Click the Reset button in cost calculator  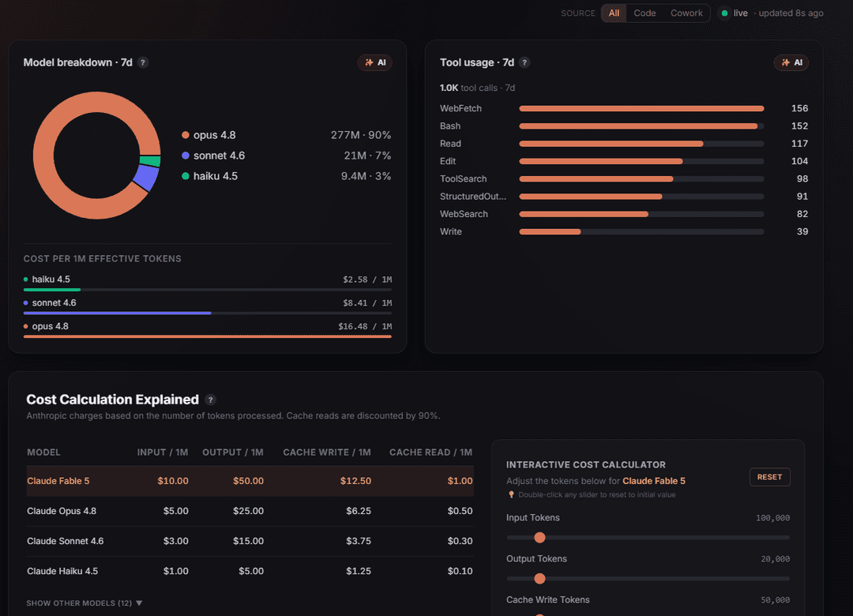coord(770,477)
